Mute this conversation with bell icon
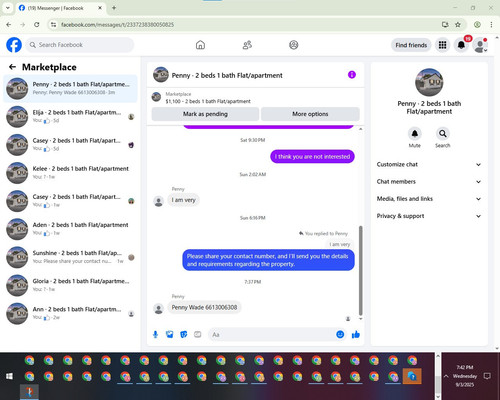 pyautogui.click(x=415, y=134)
